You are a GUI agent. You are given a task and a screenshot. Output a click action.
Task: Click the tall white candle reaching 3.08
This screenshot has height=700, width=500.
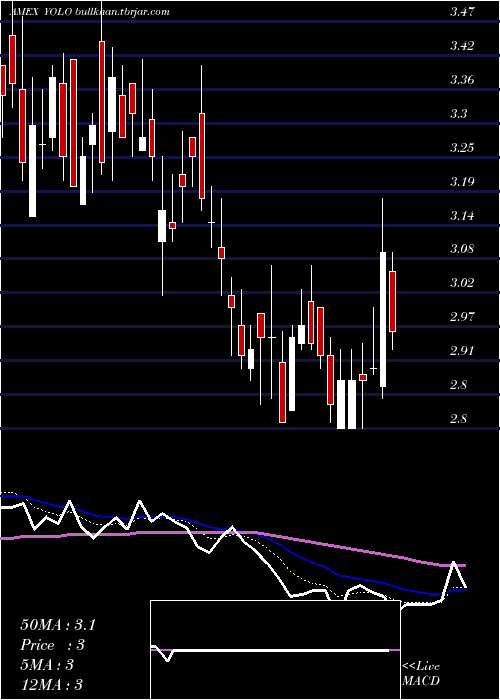pos(383,319)
